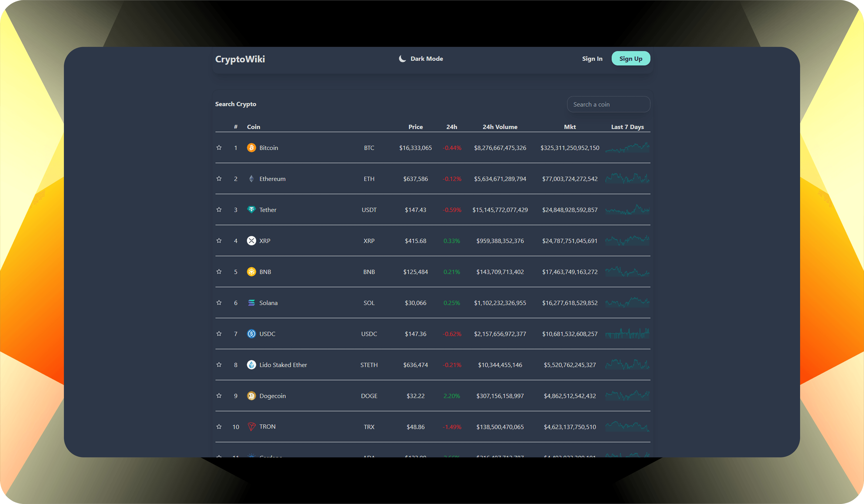Toggle Dark Mode with the moon icon
Viewport: 864px width, 504px height.
[402, 58]
